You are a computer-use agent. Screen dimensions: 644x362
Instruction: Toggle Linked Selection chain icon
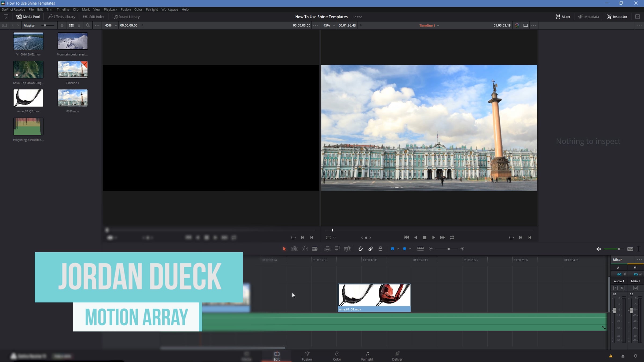371,249
